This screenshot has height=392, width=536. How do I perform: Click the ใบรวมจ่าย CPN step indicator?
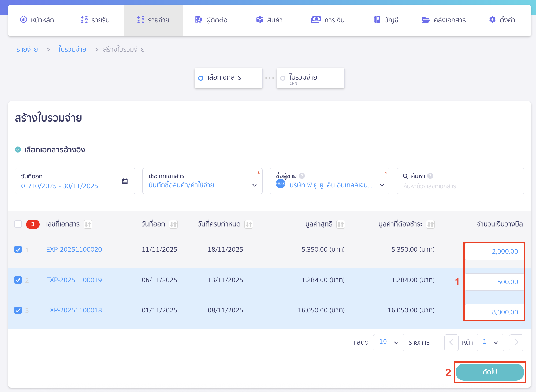point(310,78)
